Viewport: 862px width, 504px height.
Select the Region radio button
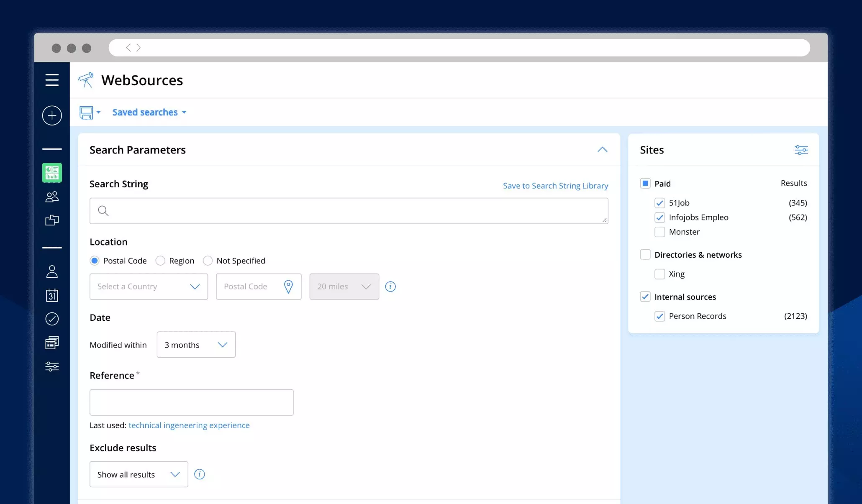[x=160, y=261]
